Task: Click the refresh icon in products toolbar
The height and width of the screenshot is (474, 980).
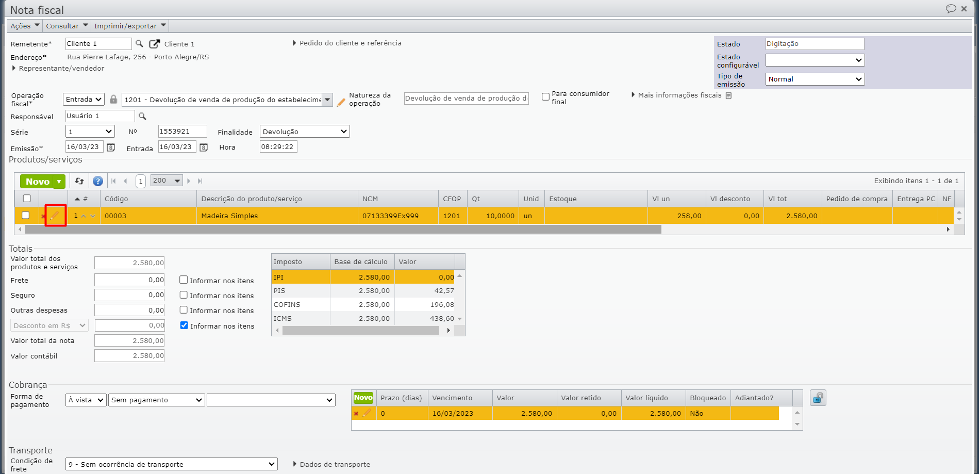Action: [79, 181]
